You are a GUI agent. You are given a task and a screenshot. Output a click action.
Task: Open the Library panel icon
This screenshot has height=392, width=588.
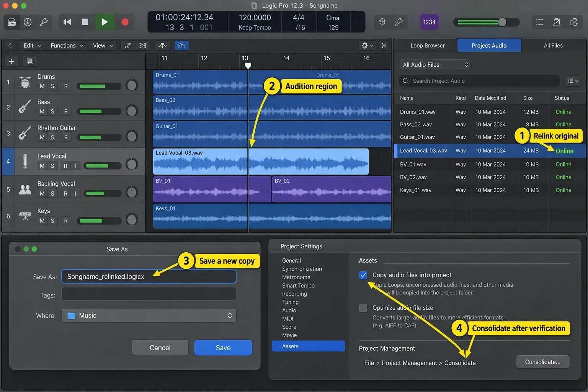(12, 22)
